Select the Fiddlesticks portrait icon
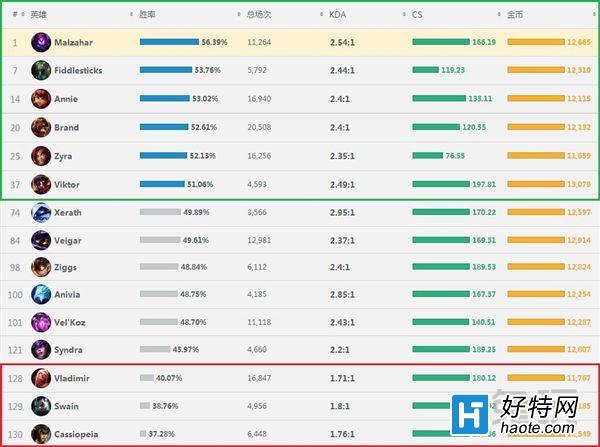This screenshot has height=447, width=600. pos(41,70)
